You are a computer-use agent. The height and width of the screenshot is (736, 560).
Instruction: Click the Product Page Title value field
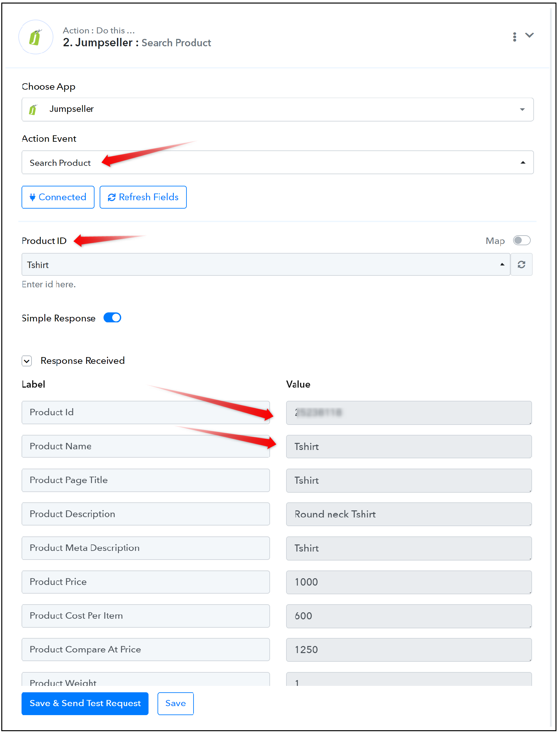point(409,481)
